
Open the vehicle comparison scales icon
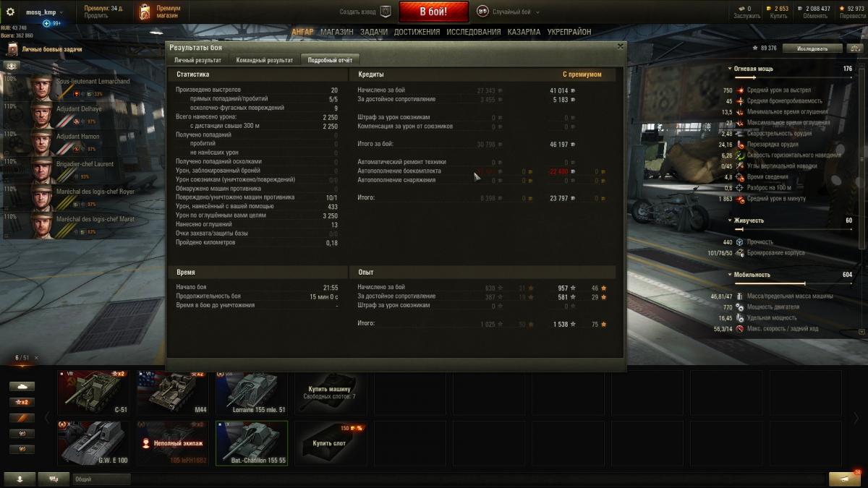pyautogui.click(x=856, y=48)
